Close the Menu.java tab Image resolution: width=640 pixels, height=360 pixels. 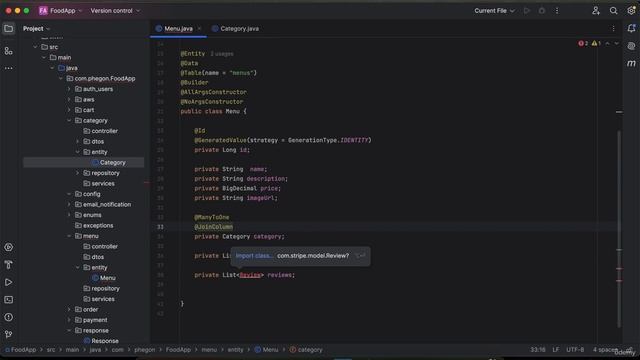click(199, 29)
